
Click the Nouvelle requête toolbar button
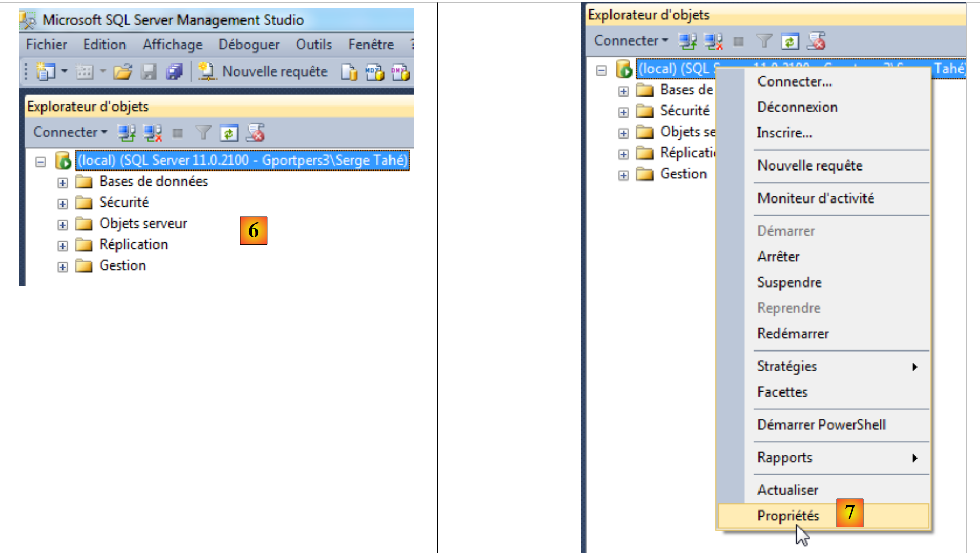(264, 72)
